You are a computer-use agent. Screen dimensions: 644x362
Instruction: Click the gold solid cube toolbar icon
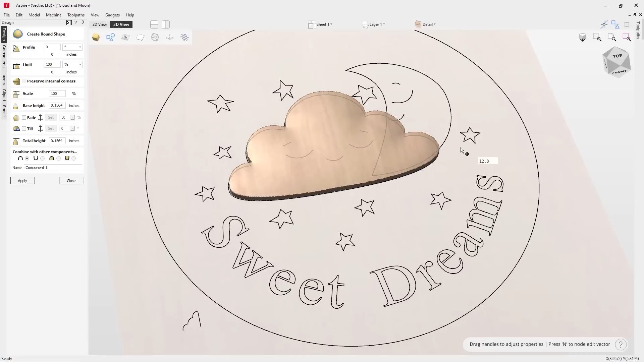click(96, 37)
